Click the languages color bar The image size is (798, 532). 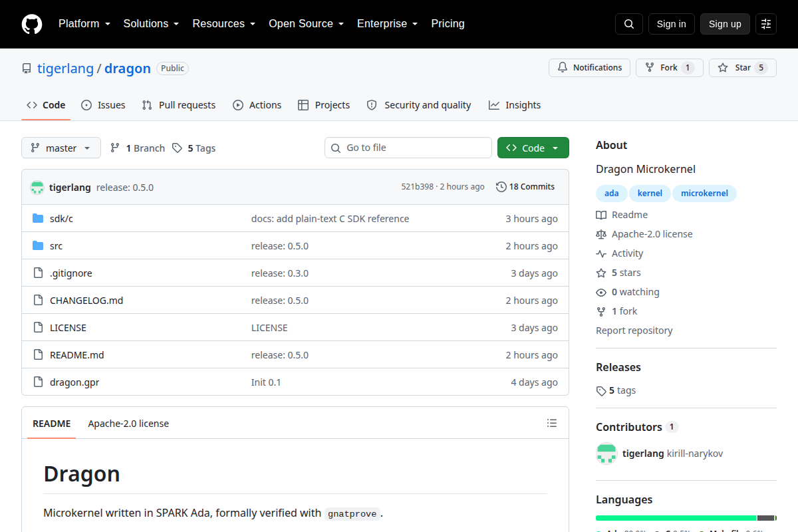[686, 517]
